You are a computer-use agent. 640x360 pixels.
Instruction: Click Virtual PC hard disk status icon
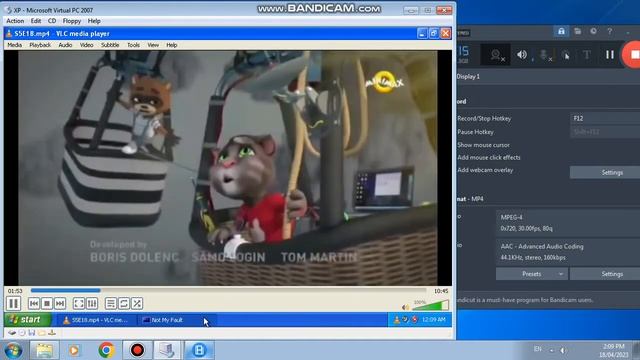point(12,333)
